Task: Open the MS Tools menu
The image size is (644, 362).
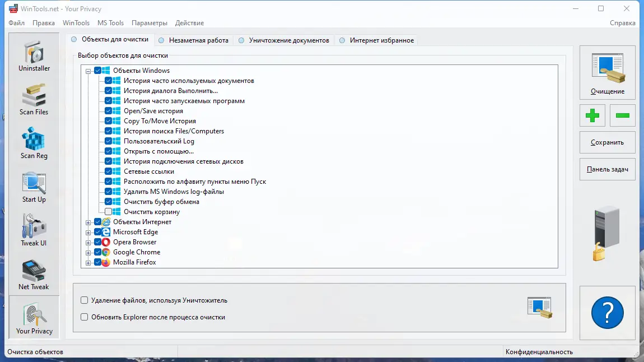Action: tap(110, 23)
